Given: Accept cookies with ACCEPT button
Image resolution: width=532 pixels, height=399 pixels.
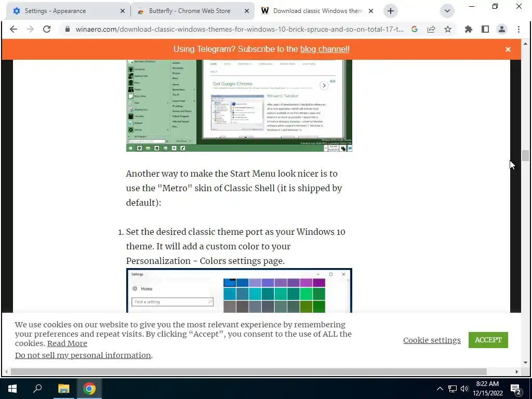Looking at the screenshot, I should [x=488, y=340].
